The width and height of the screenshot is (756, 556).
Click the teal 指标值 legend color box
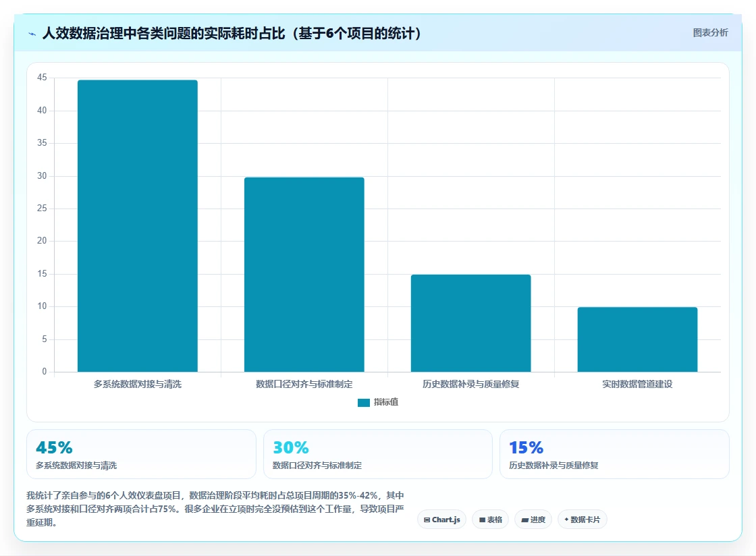click(364, 403)
